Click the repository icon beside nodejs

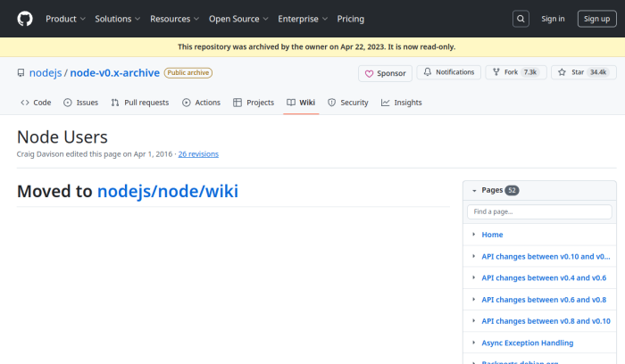point(21,73)
